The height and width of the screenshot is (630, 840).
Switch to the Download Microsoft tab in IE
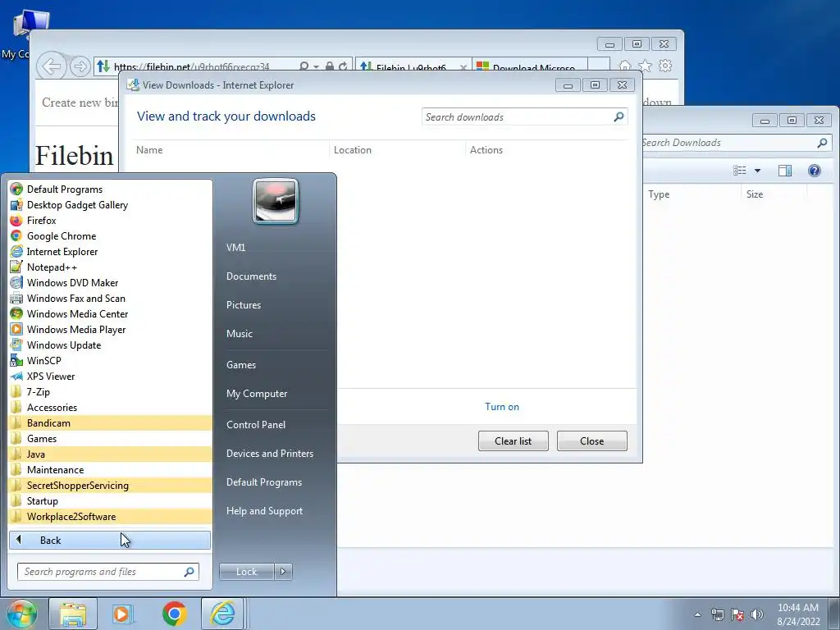[530, 67]
